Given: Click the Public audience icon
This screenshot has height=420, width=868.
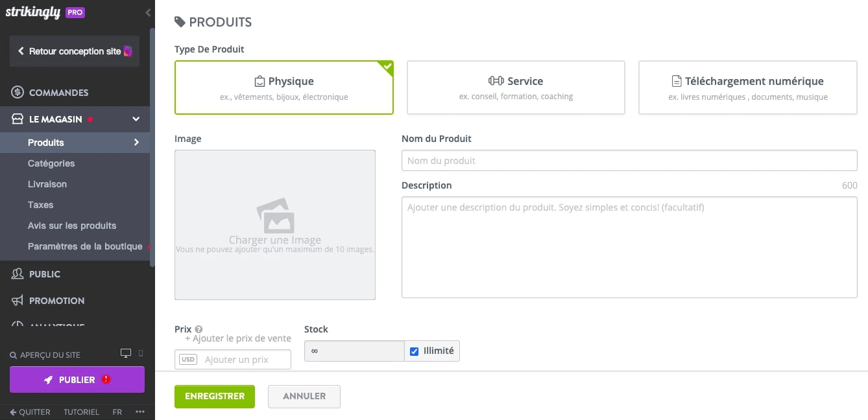Looking at the screenshot, I should coord(18,274).
